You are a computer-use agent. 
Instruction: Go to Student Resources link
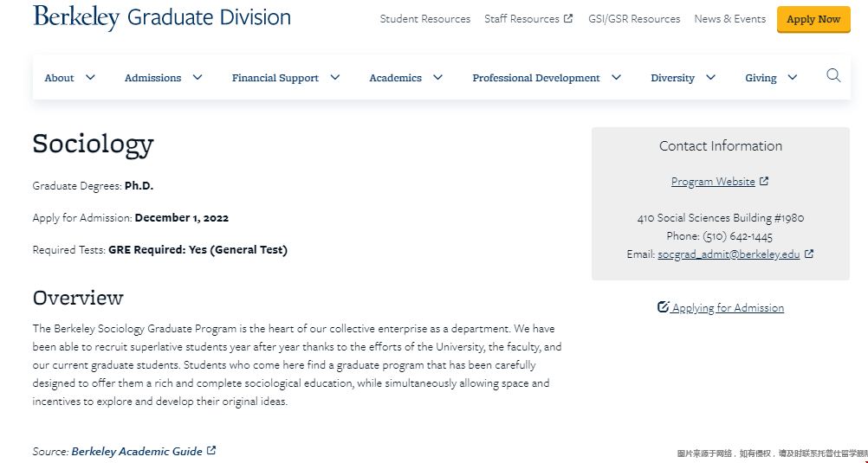click(425, 19)
